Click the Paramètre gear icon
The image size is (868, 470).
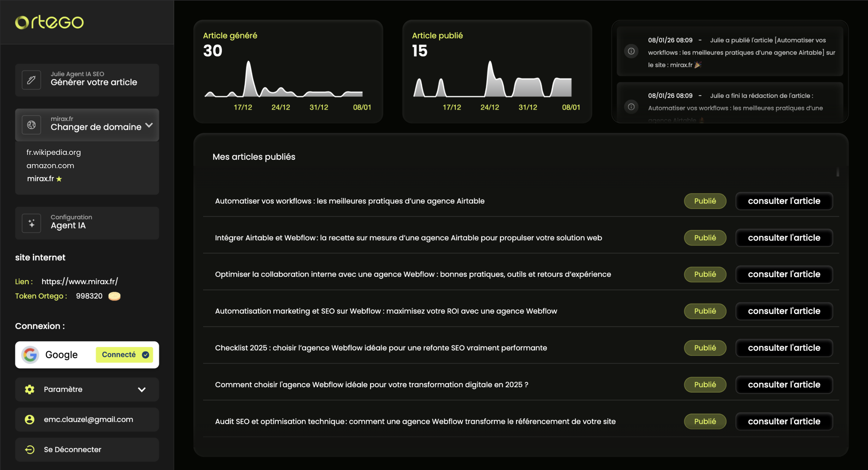[x=30, y=389]
